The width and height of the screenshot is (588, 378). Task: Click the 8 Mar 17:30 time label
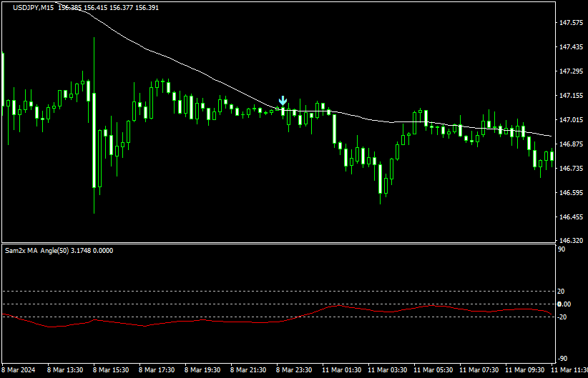click(x=157, y=371)
